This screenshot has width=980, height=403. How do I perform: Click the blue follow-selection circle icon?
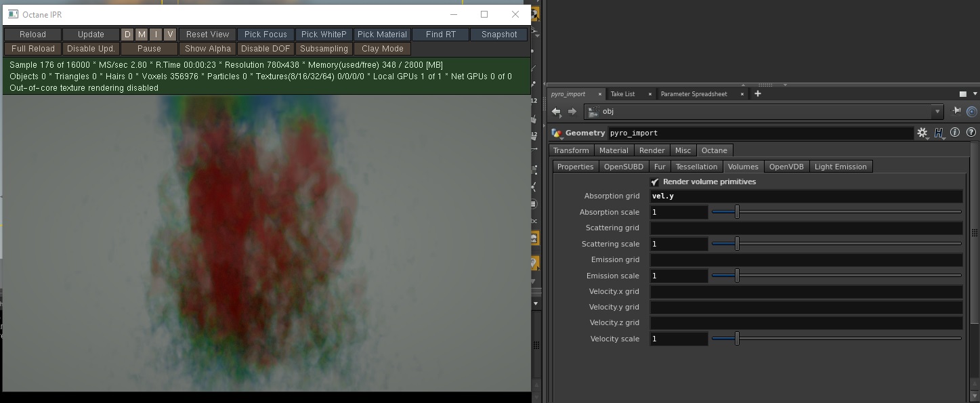click(972, 112)
